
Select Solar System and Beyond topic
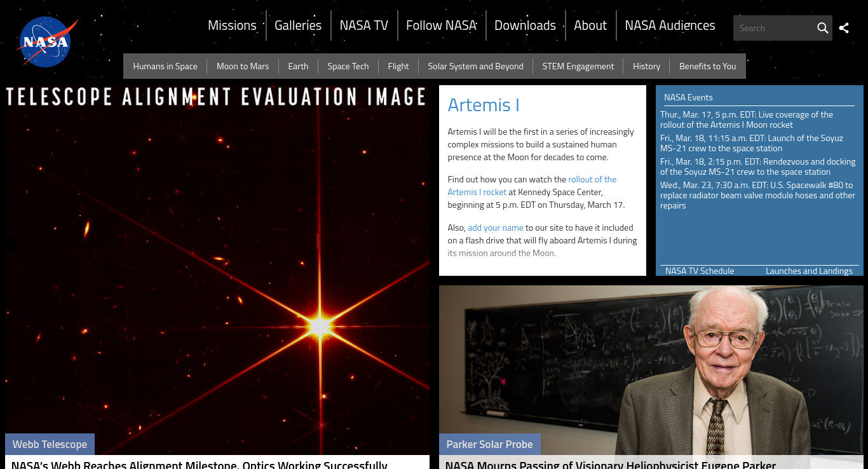click(x=476, y=66)
